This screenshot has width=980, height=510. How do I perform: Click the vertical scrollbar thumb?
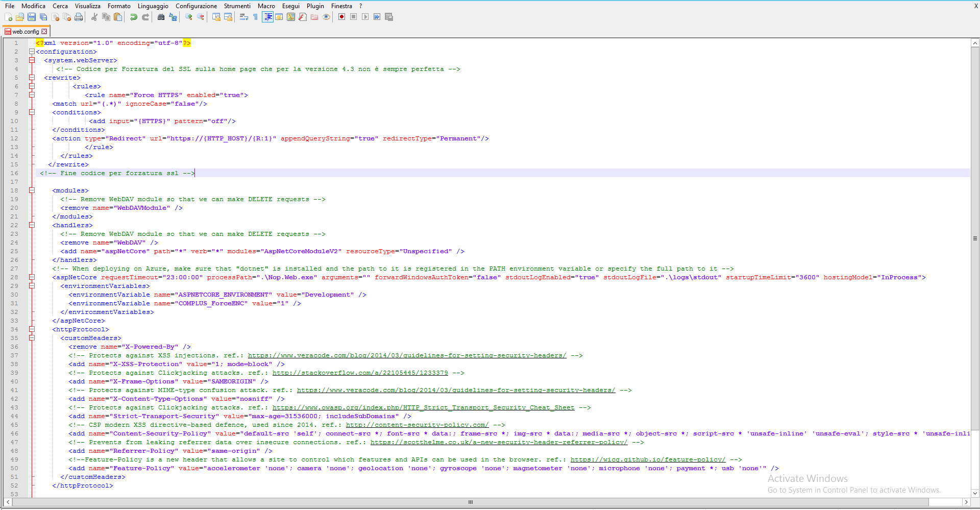click(975, 238)
